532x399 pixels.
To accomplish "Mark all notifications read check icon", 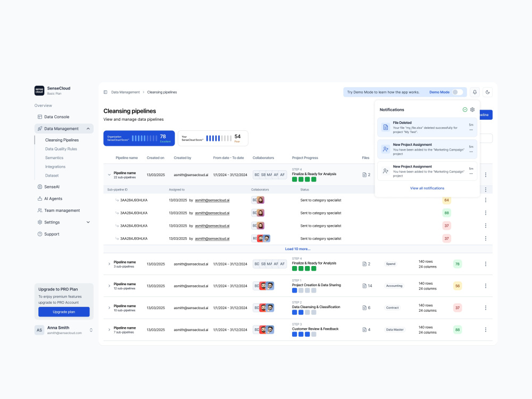I will (465, 110).
